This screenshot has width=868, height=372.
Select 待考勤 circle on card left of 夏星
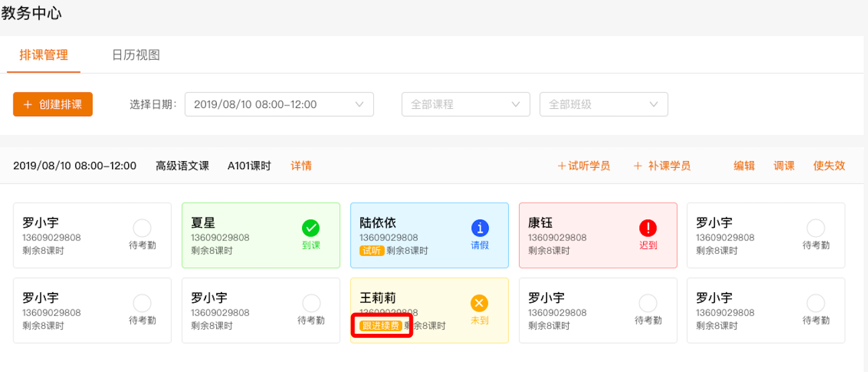point(142,228)
